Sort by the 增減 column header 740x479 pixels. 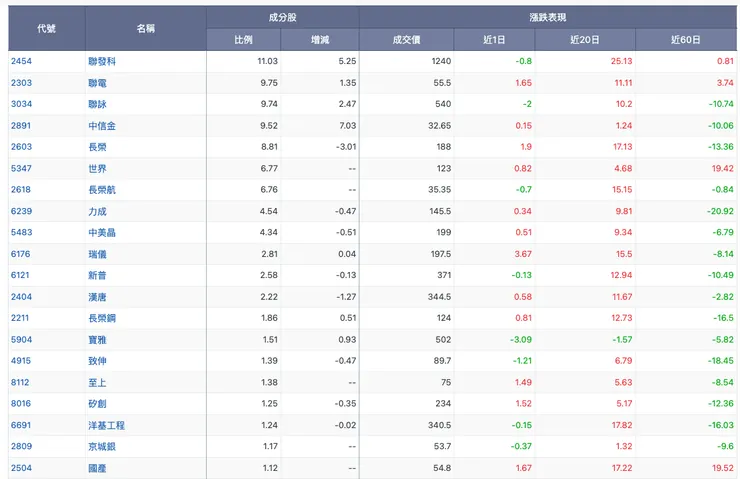tap(320, 40)
